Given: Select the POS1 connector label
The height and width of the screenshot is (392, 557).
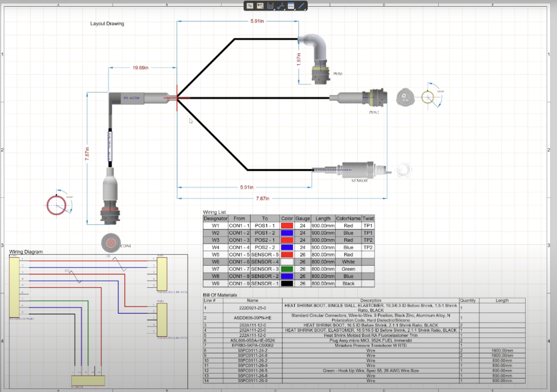Looking at the screenshot, I should tap(338, 73).
